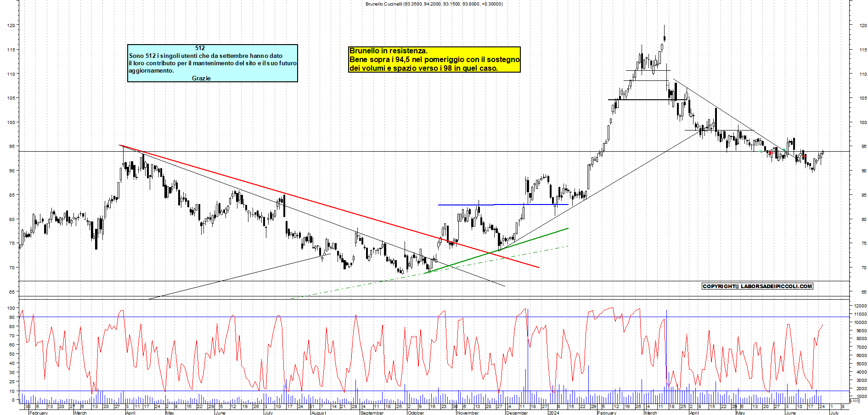Click the 11000 volume scale label
Image resolution: width=868 pixels, height=415 pixels.
[860, 314]
